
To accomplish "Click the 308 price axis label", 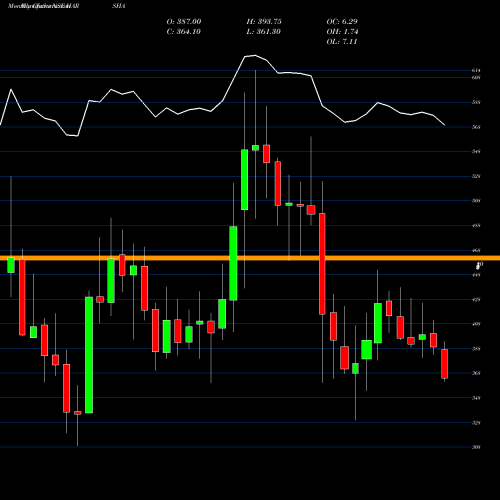I will point(476,447).
